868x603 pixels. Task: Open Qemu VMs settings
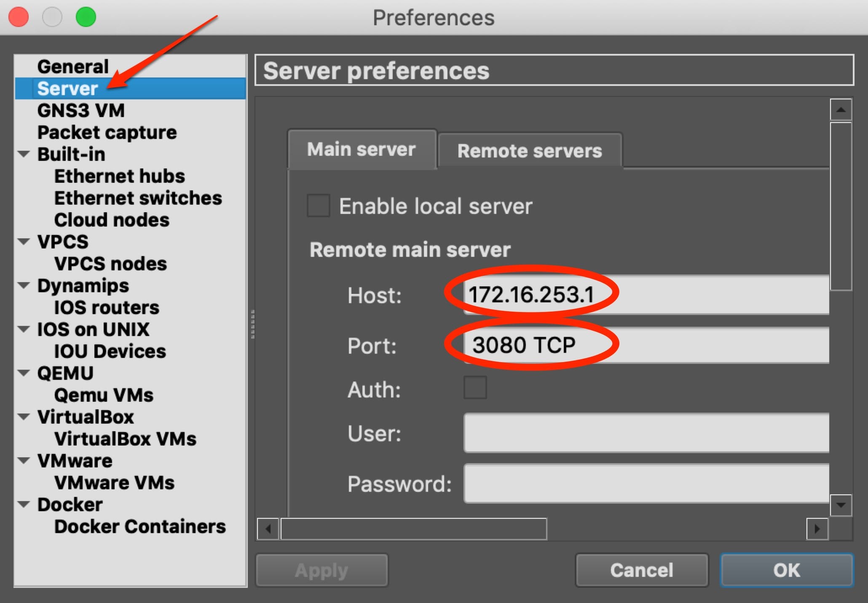(x=130, y=395)
